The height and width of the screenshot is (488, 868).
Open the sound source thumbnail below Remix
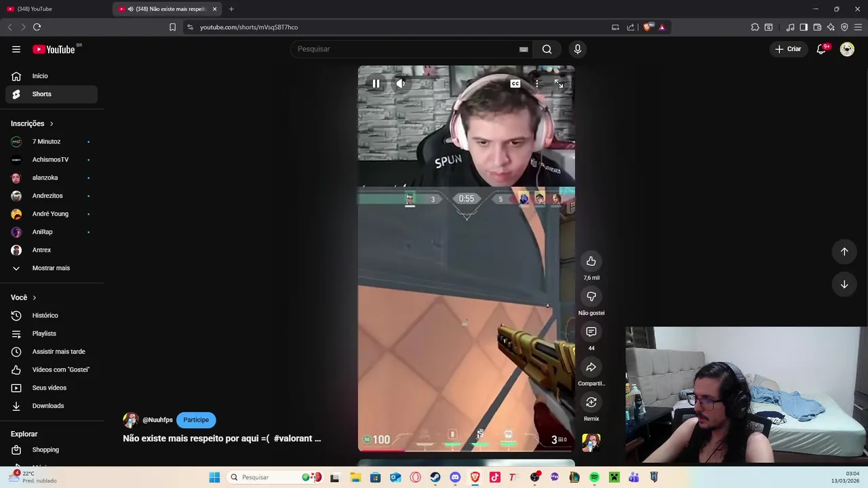coord(591,443)
